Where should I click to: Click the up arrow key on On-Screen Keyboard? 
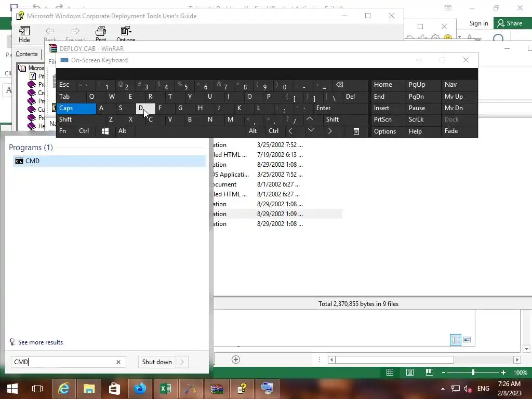pos(310,119)
